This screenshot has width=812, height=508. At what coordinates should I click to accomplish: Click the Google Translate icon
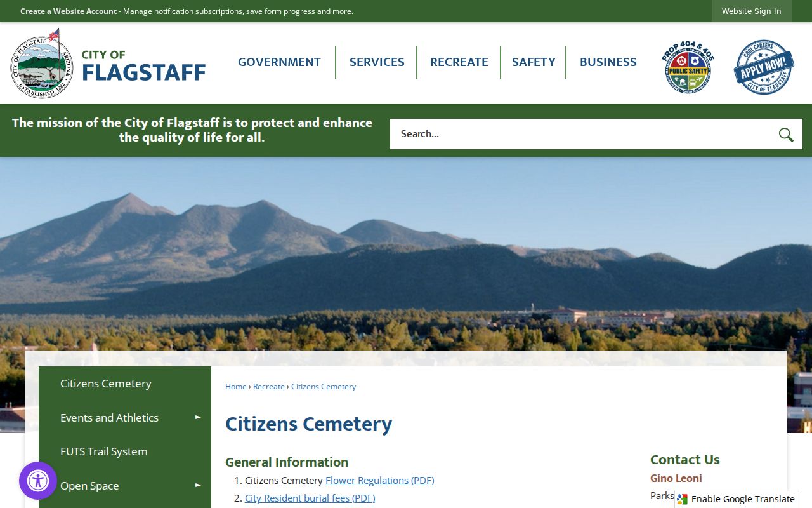[x=683, y=499]
